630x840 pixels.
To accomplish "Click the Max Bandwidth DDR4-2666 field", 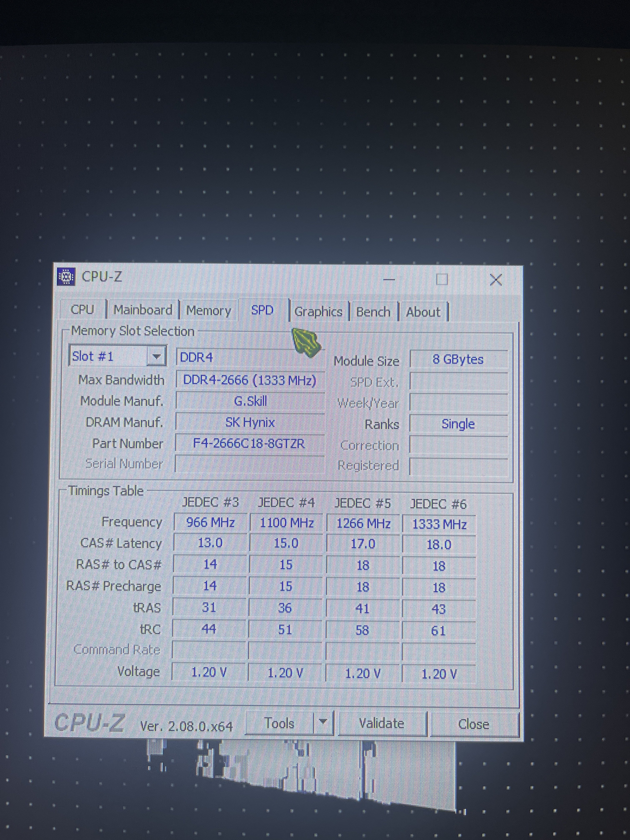I will click(250, 380).
